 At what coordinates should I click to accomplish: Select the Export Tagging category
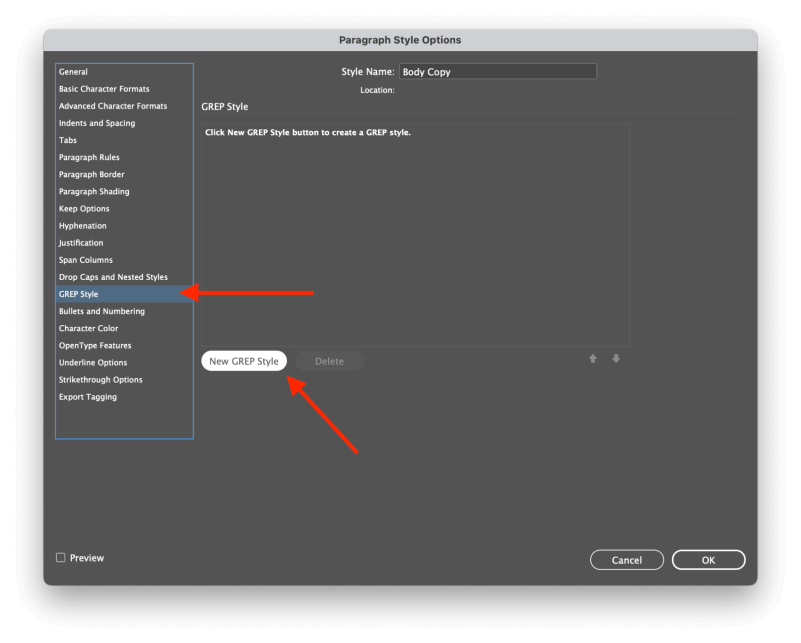124,397
